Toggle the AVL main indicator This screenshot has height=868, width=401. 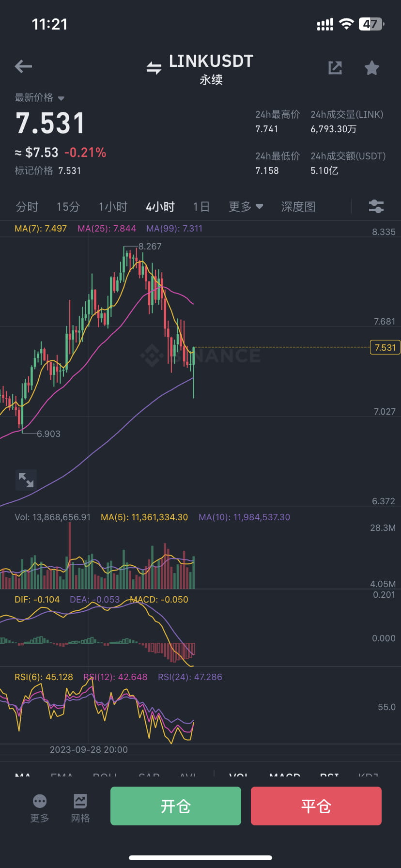click(x=188, y=775)
